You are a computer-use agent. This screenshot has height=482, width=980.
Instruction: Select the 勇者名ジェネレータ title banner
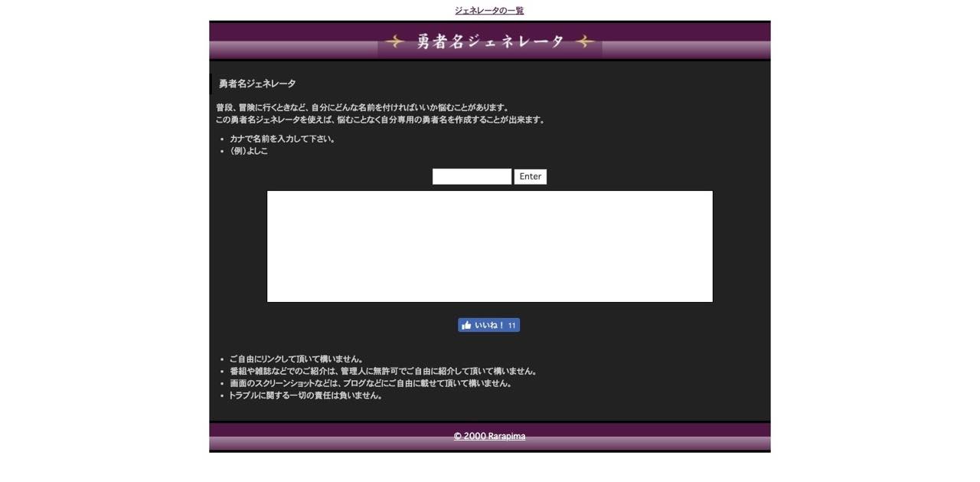click(489, 42)
